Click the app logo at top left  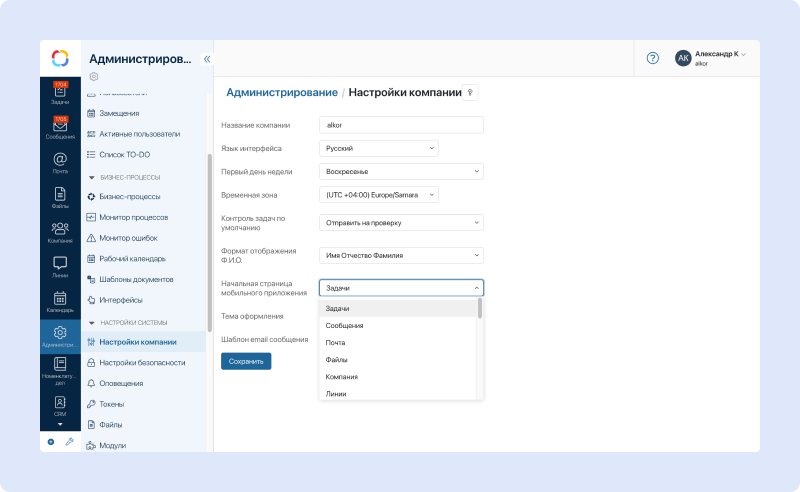[x=60, y=58]
